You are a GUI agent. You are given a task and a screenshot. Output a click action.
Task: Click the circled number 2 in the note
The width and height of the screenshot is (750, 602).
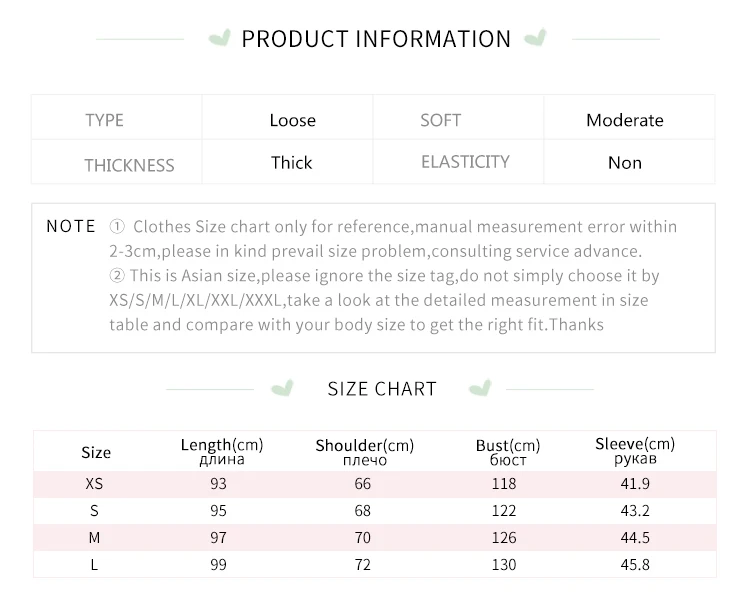[117, 275]
